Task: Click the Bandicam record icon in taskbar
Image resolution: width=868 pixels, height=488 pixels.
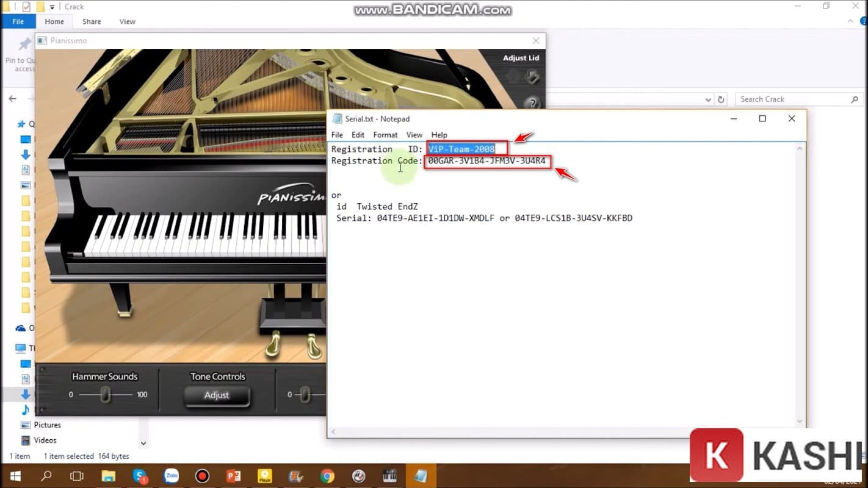Action: 202,476
